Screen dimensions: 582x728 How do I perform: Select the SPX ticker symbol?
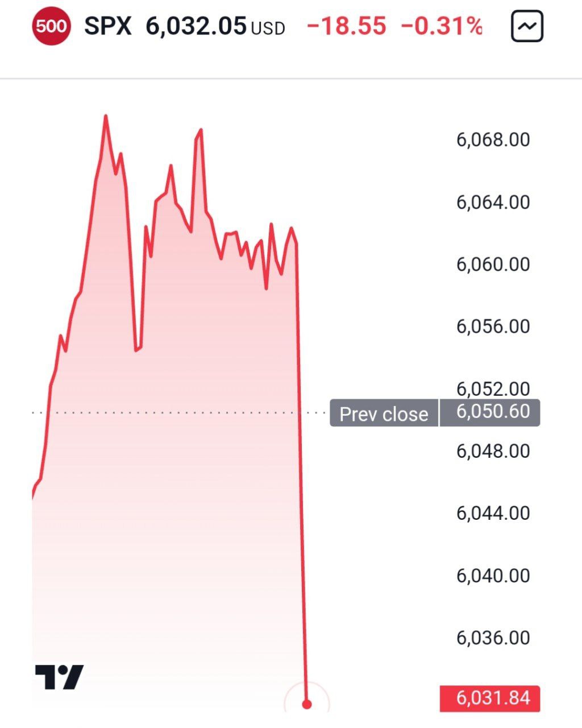coord(108,26)
